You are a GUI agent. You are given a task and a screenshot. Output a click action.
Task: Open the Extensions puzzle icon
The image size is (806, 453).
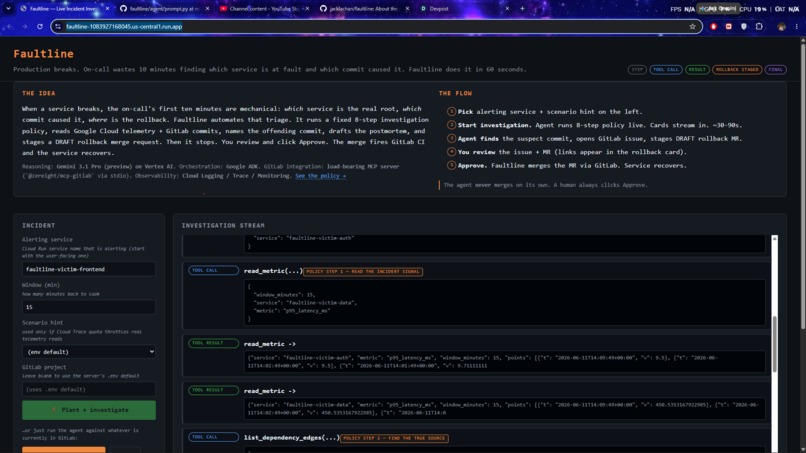click(x=759, y=27)
